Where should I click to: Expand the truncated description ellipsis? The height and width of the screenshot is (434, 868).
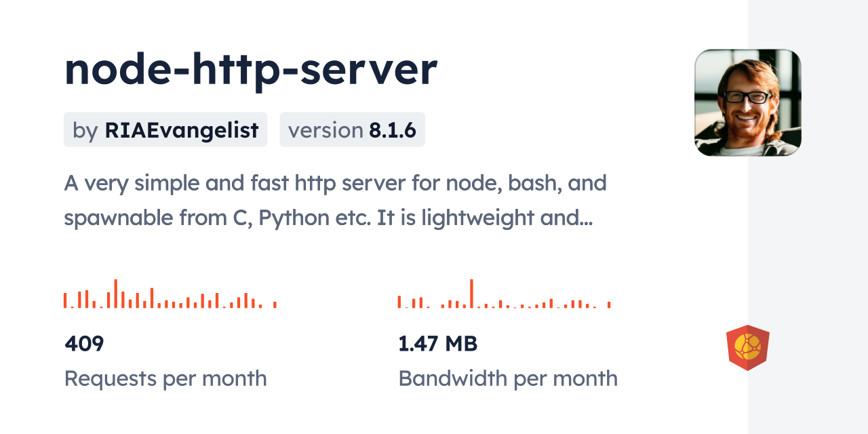[x=586, y=218]
